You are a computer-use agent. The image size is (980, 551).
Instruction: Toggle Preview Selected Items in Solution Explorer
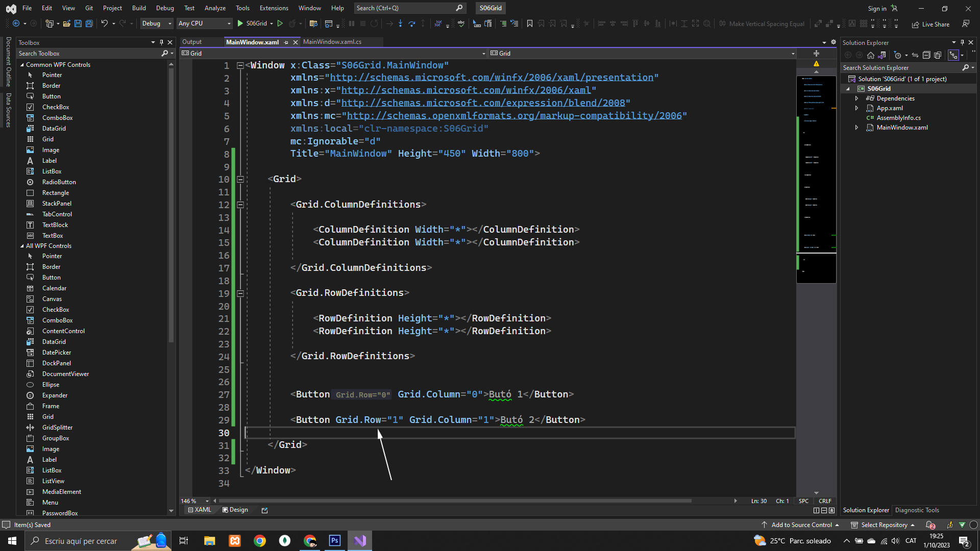(x=953, y=55)
